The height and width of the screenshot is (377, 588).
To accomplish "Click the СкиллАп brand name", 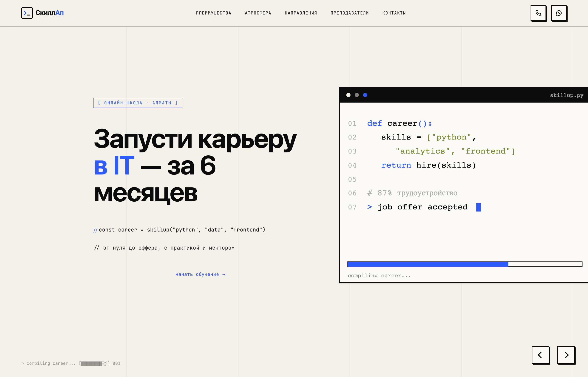I will point(49,13).
